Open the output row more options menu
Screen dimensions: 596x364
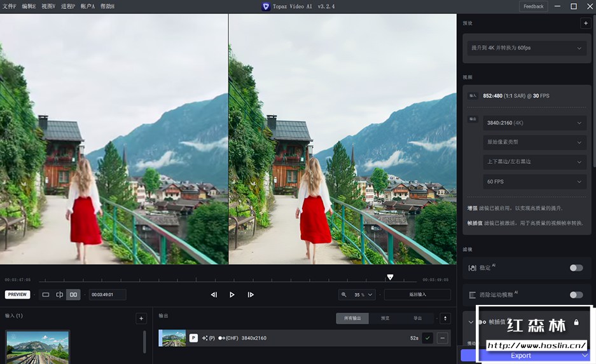tap(443, 338)
